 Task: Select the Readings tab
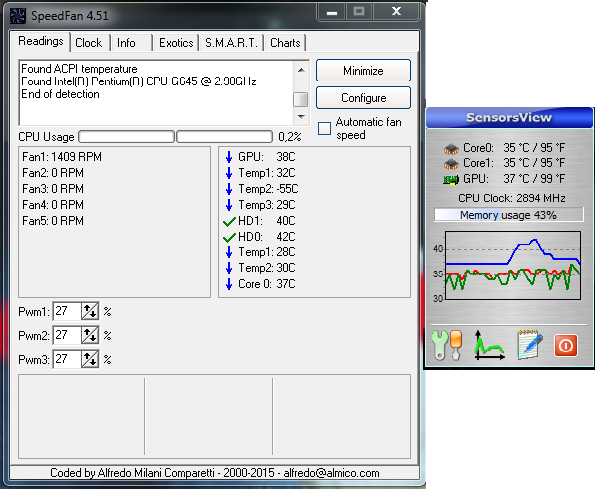click(41, 41)
